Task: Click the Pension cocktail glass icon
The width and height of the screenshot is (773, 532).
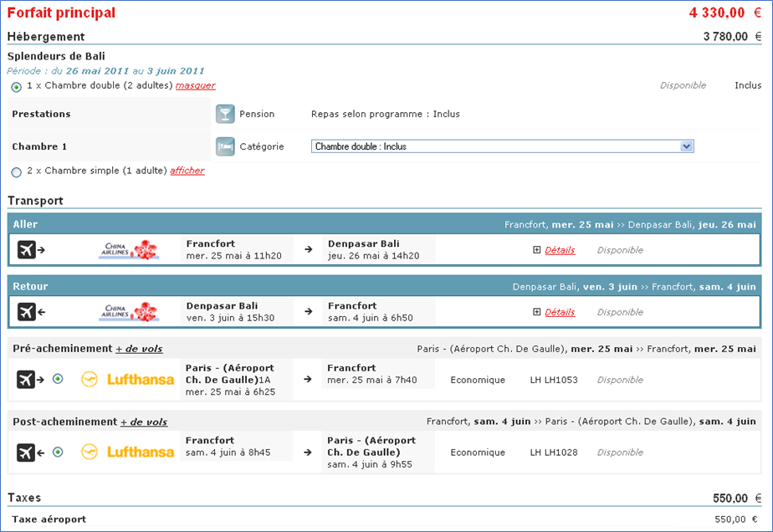Action: point(225,114)
